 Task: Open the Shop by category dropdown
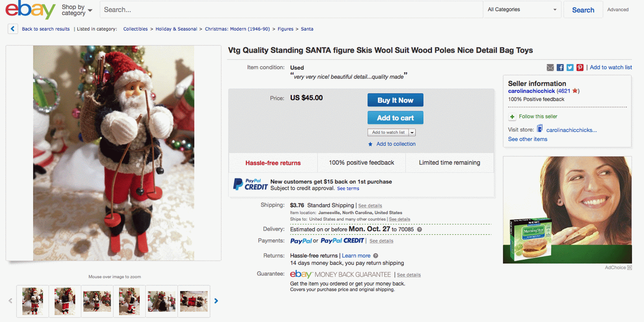tap(77, 10)
